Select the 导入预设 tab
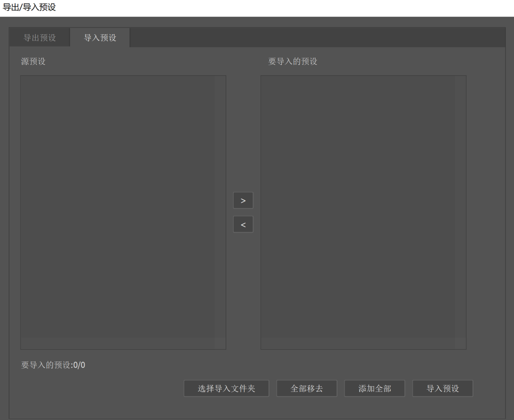Image resolution: width=514 pixels, height=420 pixels. tap(100, 37)
